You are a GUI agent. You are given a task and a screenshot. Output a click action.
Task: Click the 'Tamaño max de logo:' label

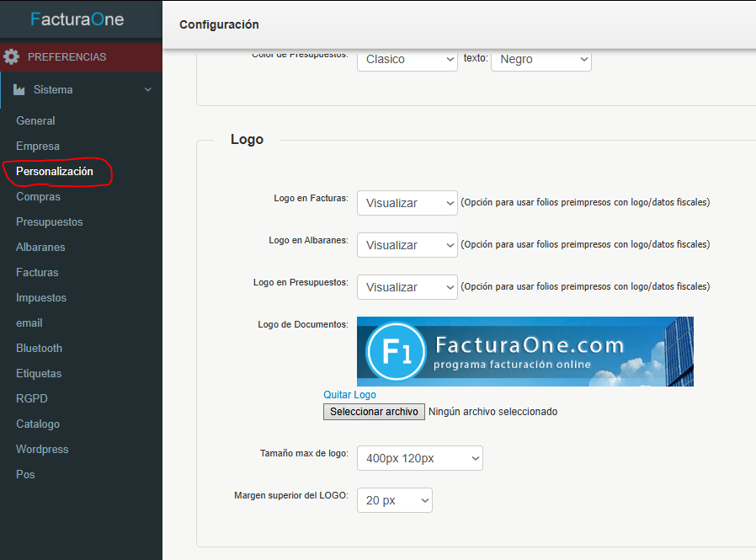point(304,453)
